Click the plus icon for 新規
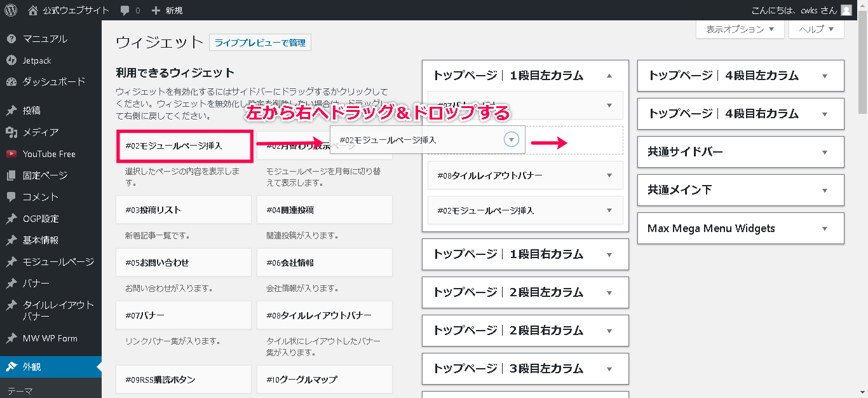The width and height of the screenshot is (868, 398). [x=156, y=10]
